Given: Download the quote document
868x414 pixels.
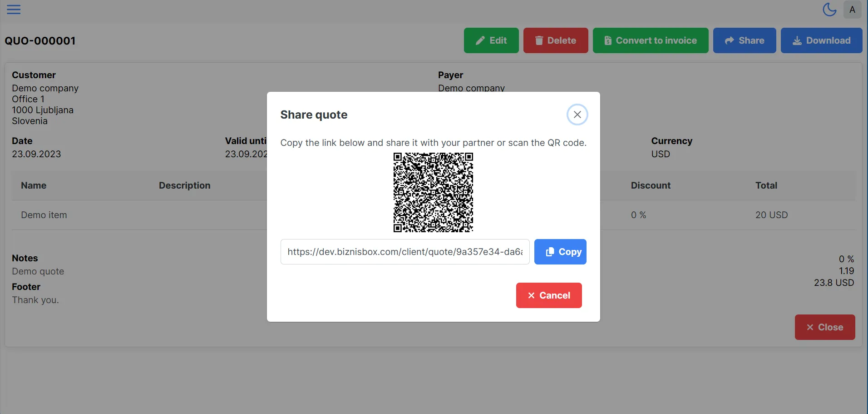Looking at the screenshot, I should pyautogui.click(x=821, y=40).
